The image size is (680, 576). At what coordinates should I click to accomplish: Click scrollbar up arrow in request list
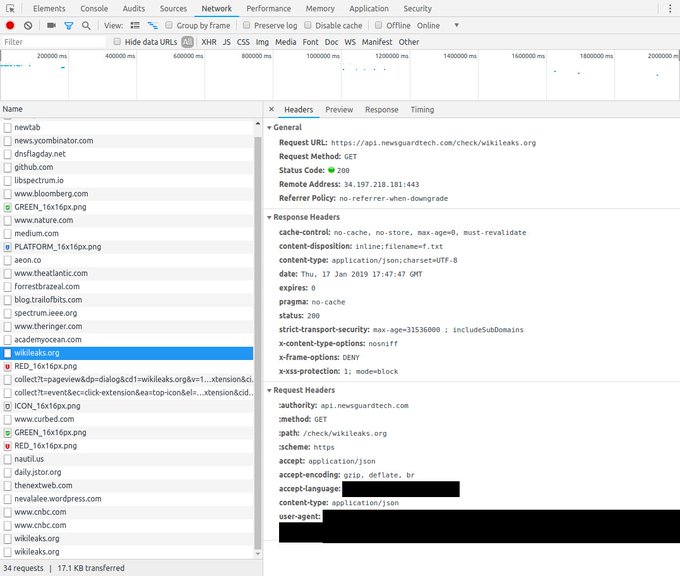(258, 124)
